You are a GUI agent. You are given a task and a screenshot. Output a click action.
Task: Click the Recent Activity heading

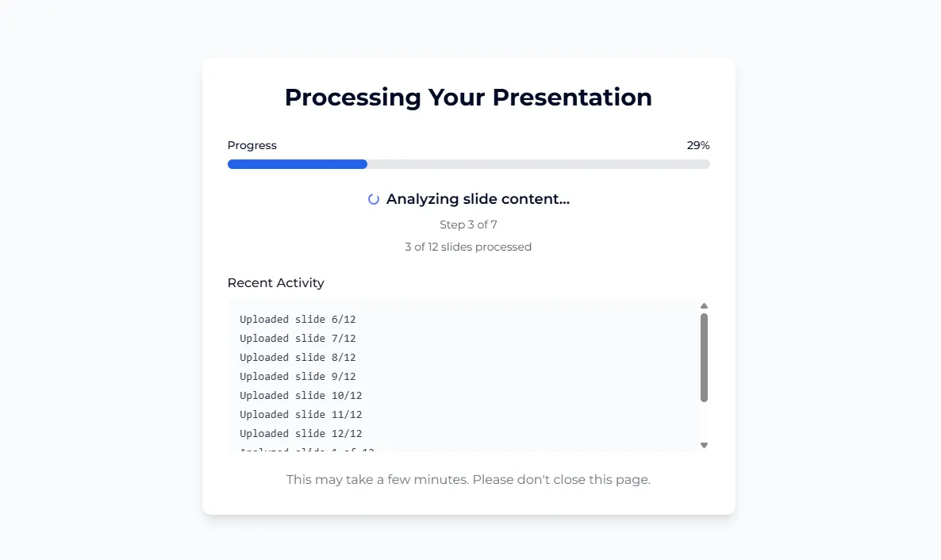click(276, 283)
